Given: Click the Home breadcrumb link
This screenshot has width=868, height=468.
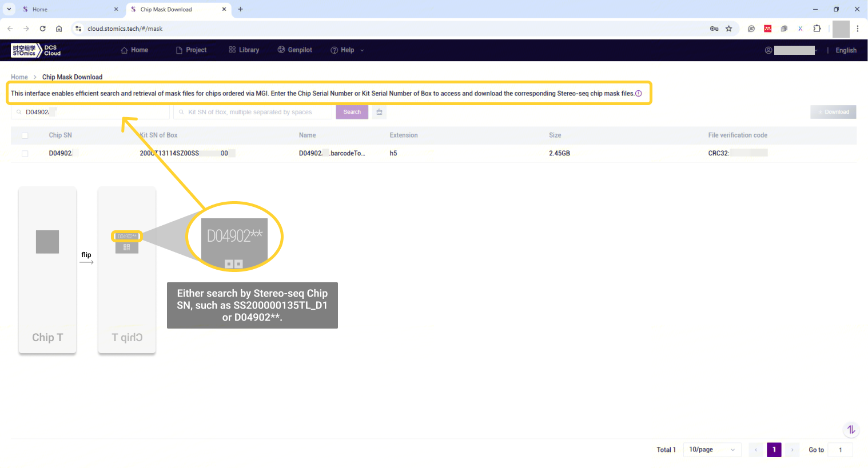Looking at the screenshot, I should (19, 77).
